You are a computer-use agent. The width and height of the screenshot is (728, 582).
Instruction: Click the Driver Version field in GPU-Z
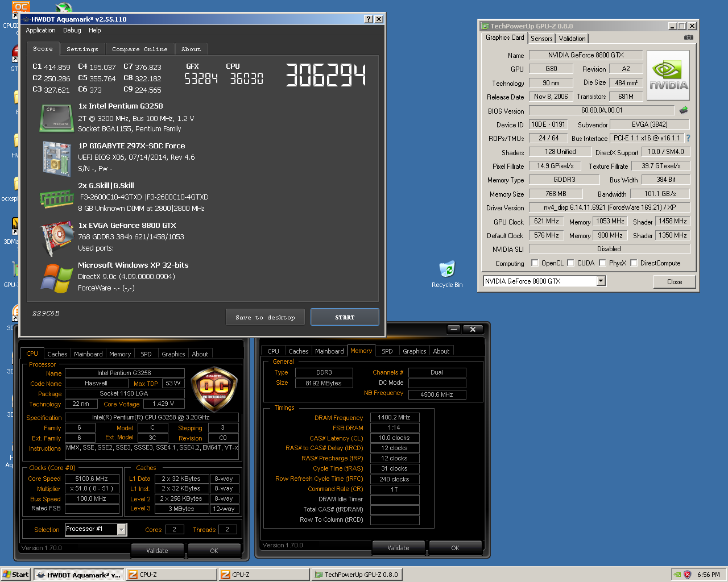pos(609,207)
